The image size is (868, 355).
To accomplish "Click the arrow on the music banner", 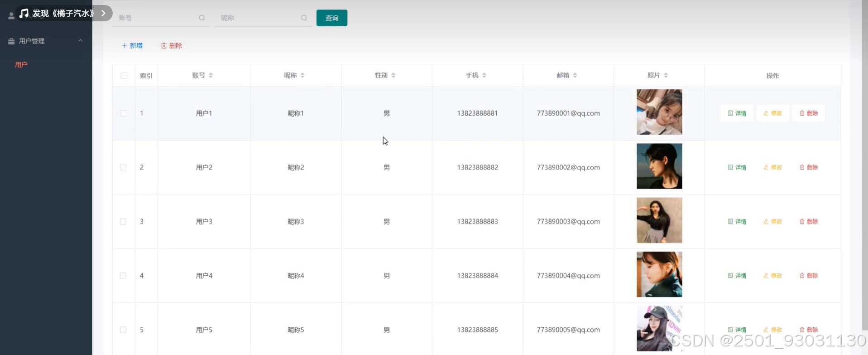I will click(x=103, y=13).
